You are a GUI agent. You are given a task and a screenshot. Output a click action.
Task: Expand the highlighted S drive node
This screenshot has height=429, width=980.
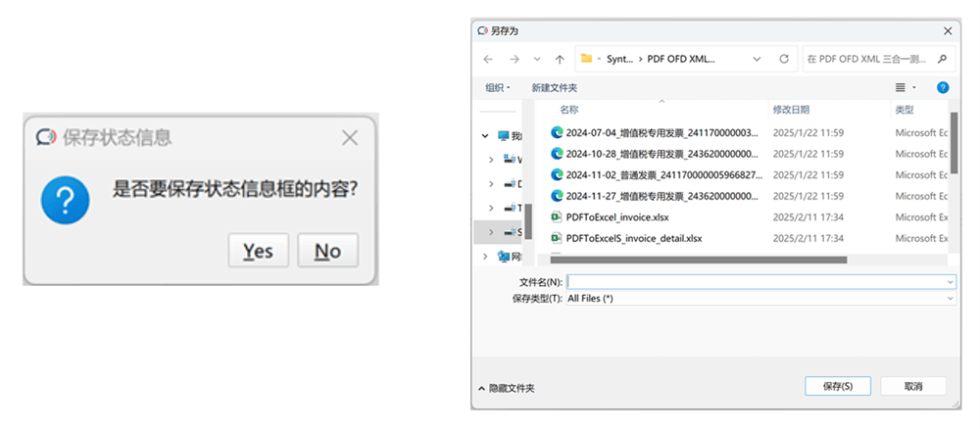pos(492,232)
